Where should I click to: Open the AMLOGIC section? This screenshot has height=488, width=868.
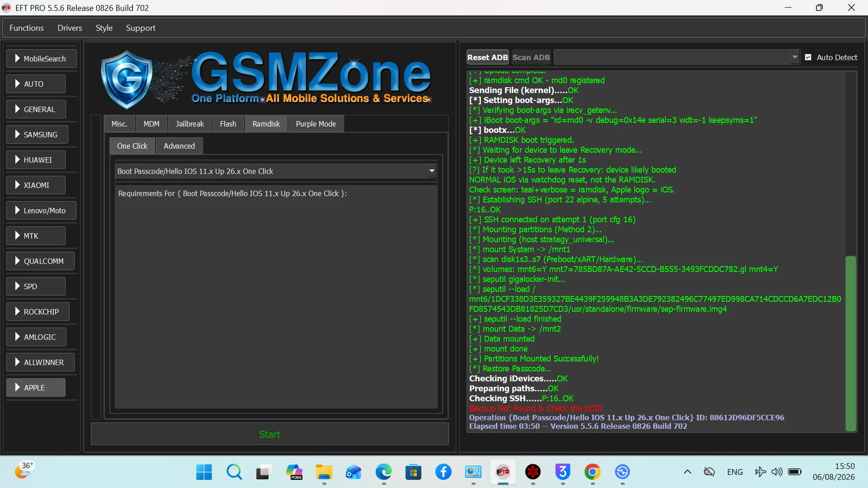click(x=36, y=337)
